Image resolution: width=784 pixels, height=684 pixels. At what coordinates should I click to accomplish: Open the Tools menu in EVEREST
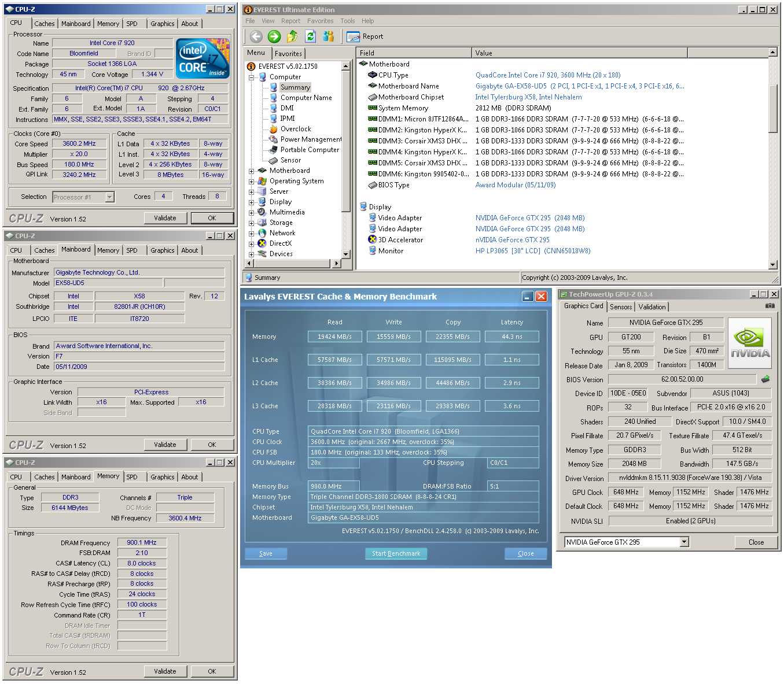(x=348, y=21)
